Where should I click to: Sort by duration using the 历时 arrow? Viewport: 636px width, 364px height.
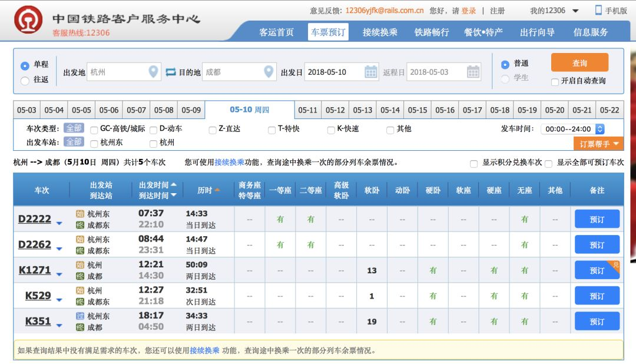pos(217,190)
